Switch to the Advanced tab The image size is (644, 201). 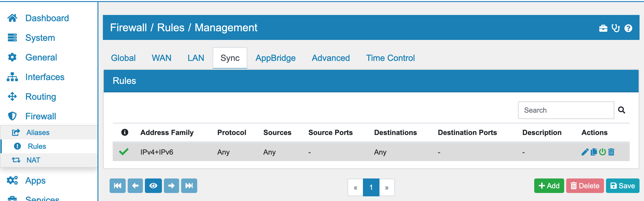click(330, 58)
